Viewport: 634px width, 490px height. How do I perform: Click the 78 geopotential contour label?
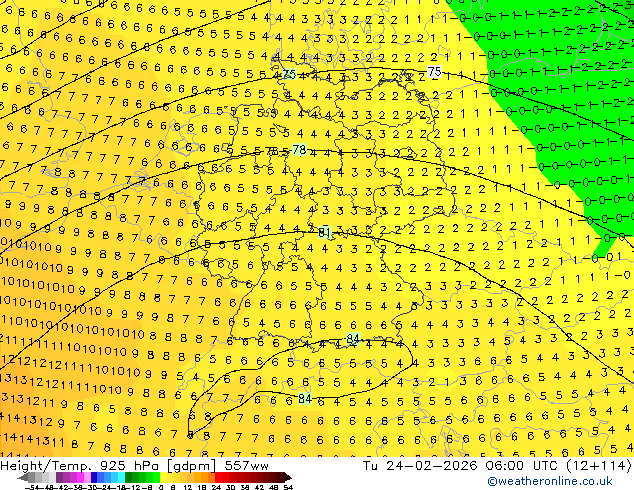[x=299, y=150]
